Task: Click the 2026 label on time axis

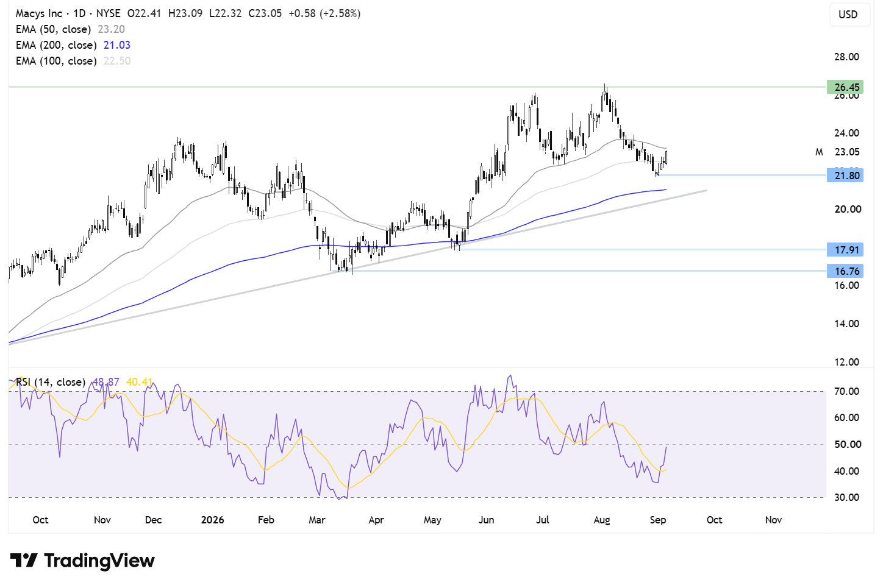Action: (x=213, y=520)
